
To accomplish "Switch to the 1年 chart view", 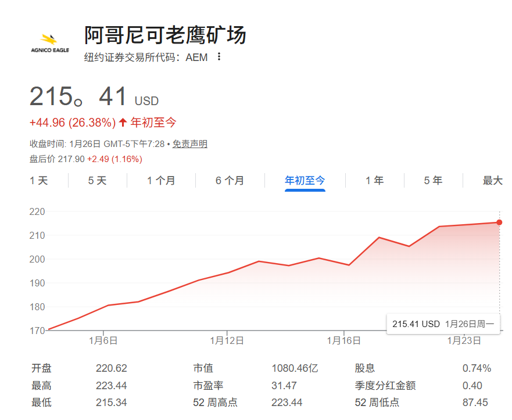I will point(374,181).
